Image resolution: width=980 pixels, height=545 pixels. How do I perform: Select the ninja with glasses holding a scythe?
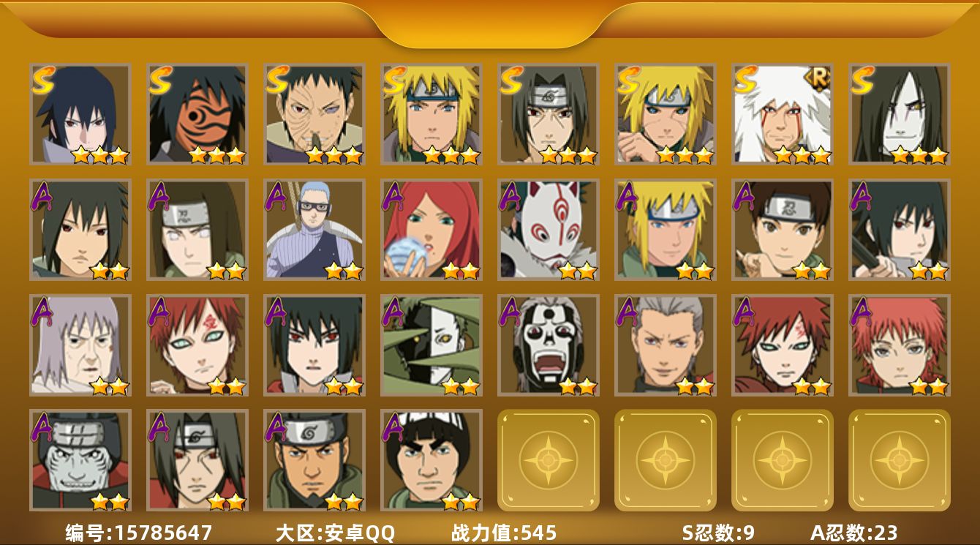click(314, 230)
